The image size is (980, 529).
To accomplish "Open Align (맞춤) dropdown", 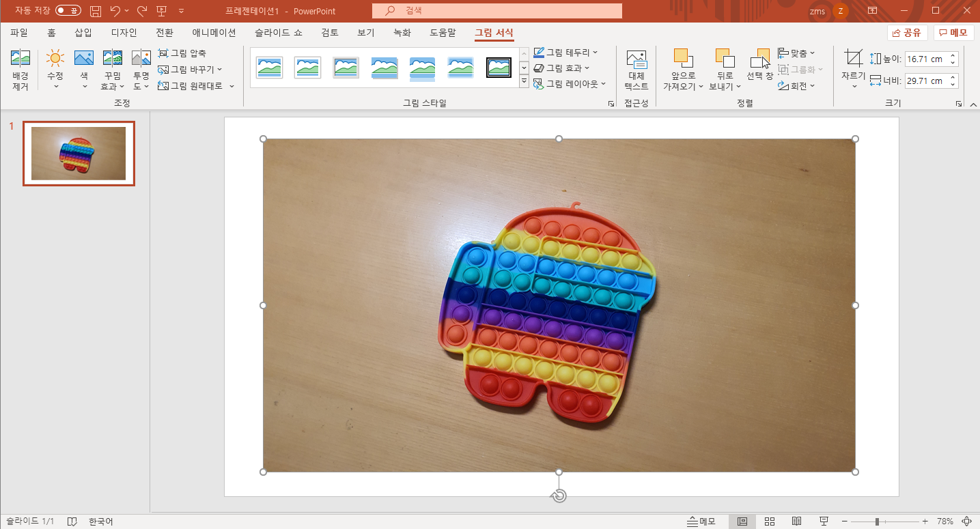I will [x=796, y=53].
